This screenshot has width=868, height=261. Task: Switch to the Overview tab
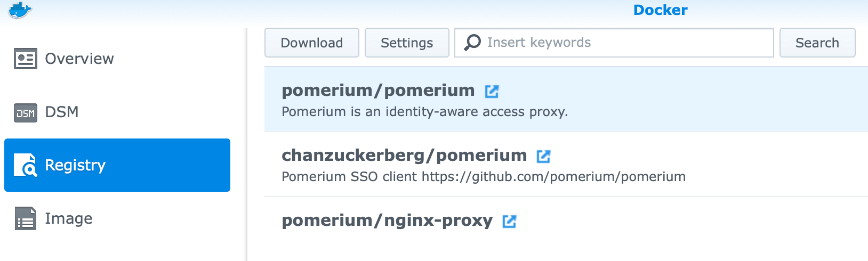[79, 59]
